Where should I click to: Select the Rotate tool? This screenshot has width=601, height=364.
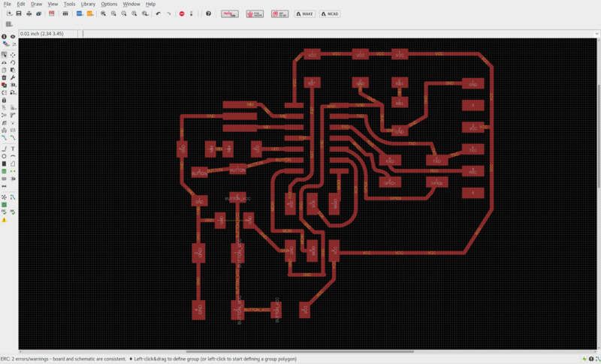(x=13, y=62)
